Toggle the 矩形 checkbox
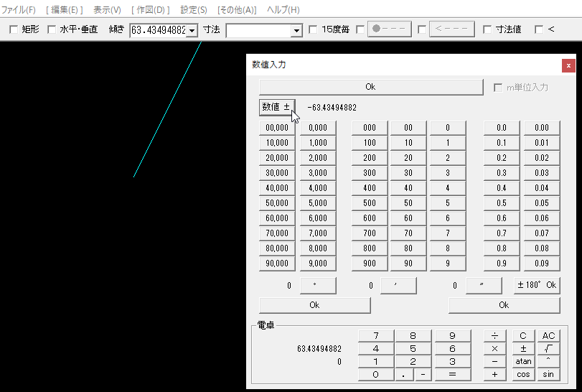The height and width of the screenshot is (392, 582). [x=14, y=29]
